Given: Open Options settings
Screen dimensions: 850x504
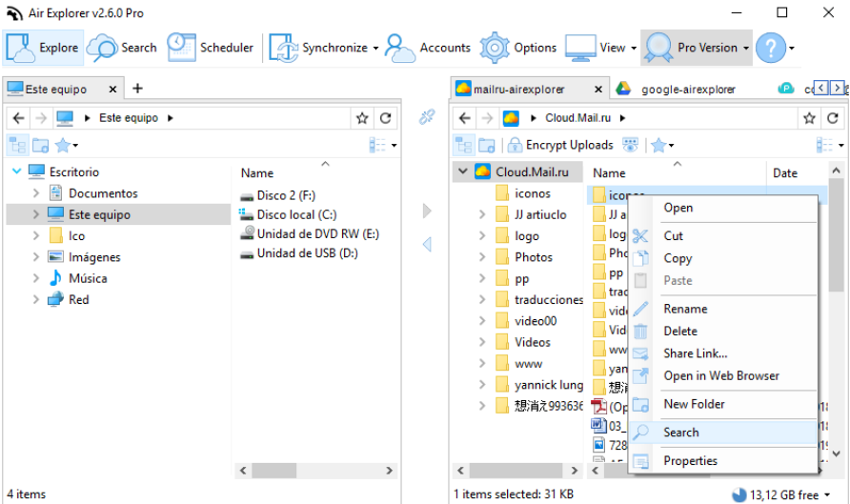Looking at the screenshot, I should (517, 48).
